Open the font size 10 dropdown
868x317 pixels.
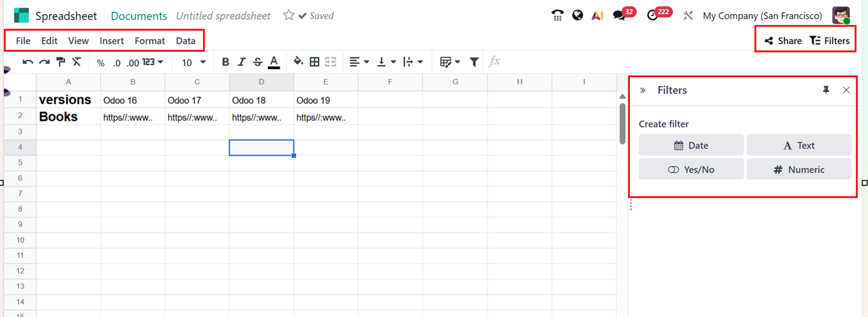click(194, 62)
